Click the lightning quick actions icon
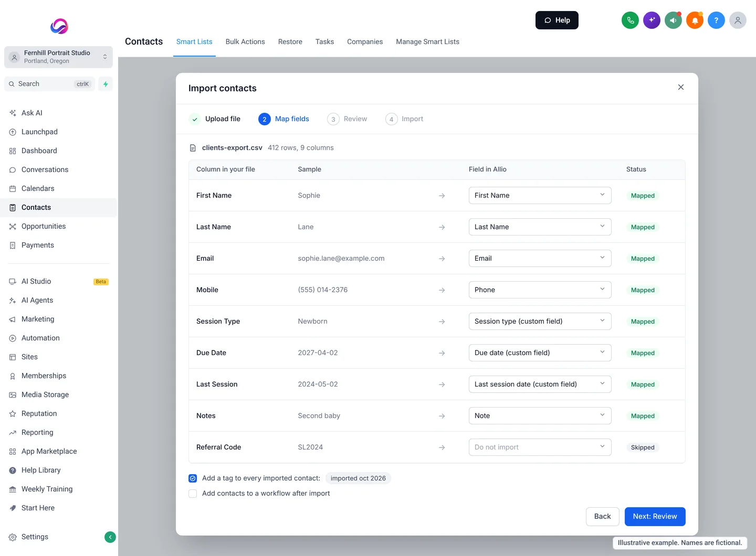Image resolution: width=756 pixels, height=556 pixels. [x=106, y=84]
